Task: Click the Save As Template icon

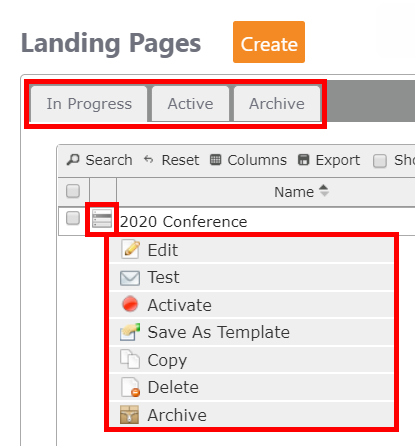Action: point(130,332)
